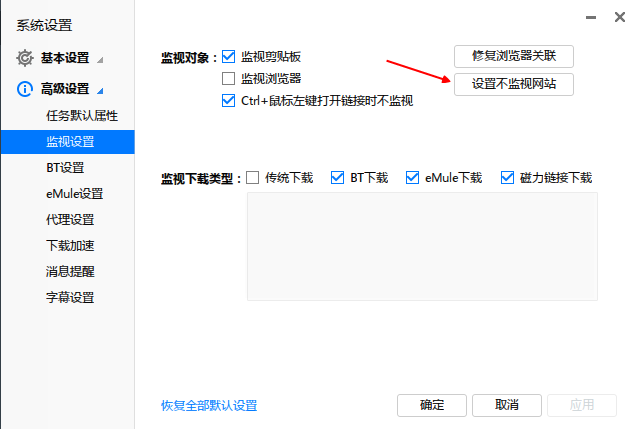Disable the 磁力链接下载 checkbox
635x429 pixels.
click(x=507, y=177)
